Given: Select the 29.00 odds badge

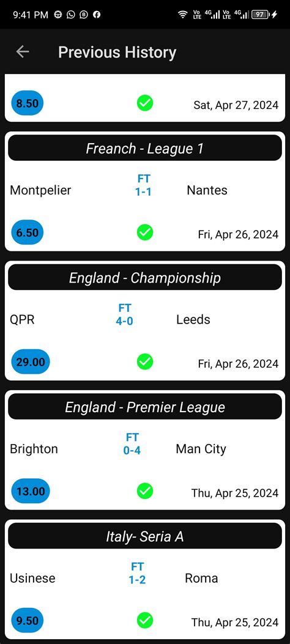Looking at the screenshot, I should [31, 362].
